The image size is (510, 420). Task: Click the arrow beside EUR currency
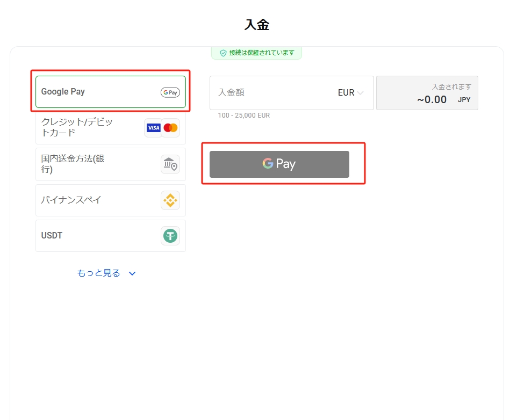click(360, 93)
